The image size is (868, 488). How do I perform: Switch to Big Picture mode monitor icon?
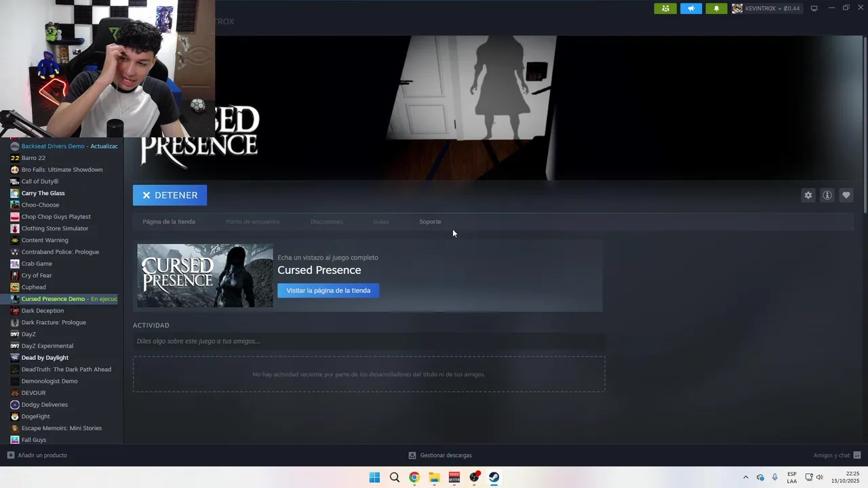[x=814, y=8]
